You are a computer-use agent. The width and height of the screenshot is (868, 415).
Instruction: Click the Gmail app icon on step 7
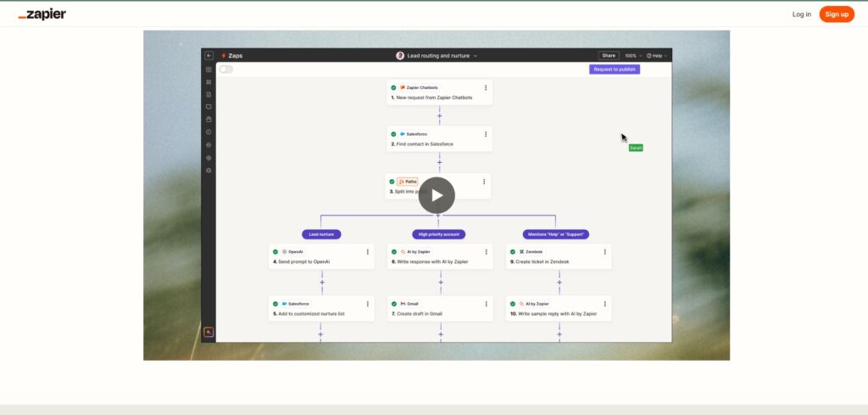coord(403,304)
